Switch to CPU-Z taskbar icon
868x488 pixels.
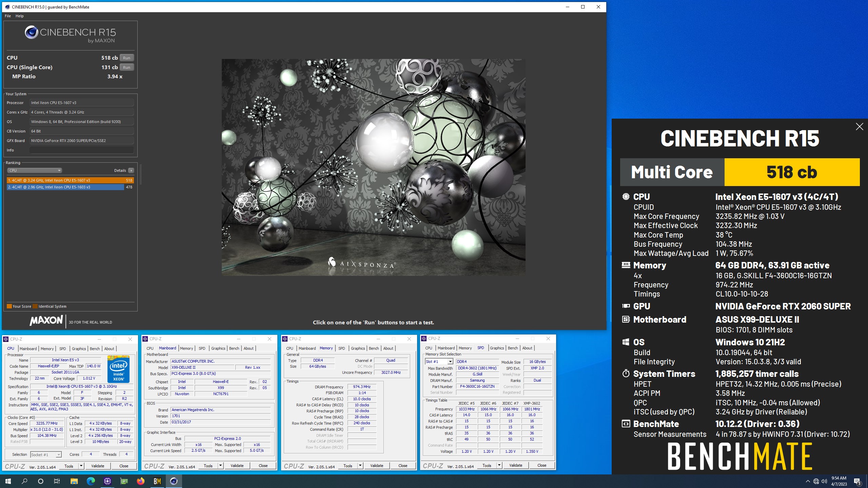[x=107, y=481]
